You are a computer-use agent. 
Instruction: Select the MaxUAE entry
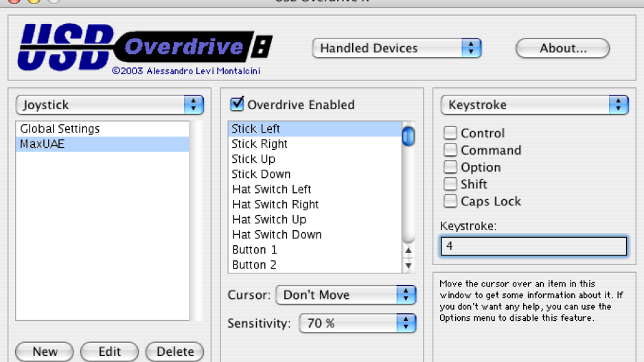coord(102,144)
